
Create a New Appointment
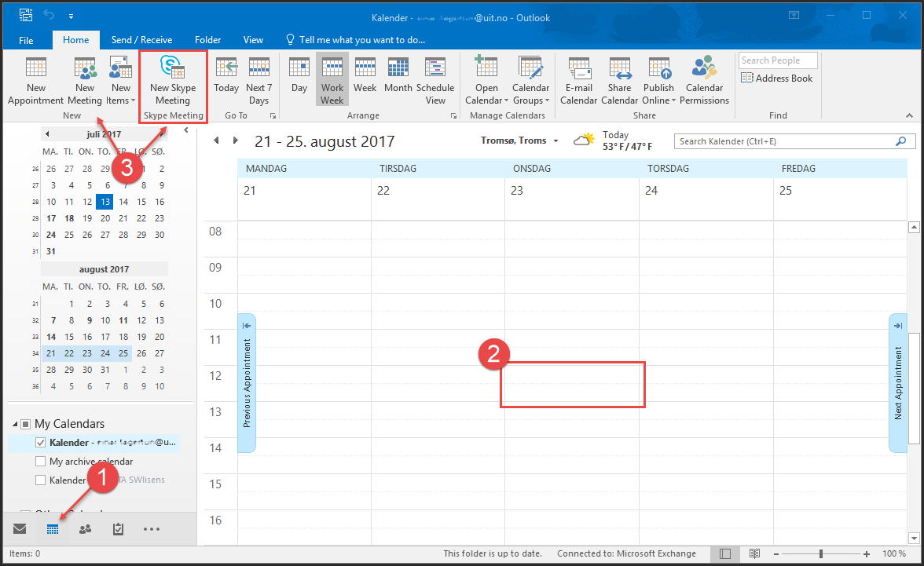pos(35,82)
